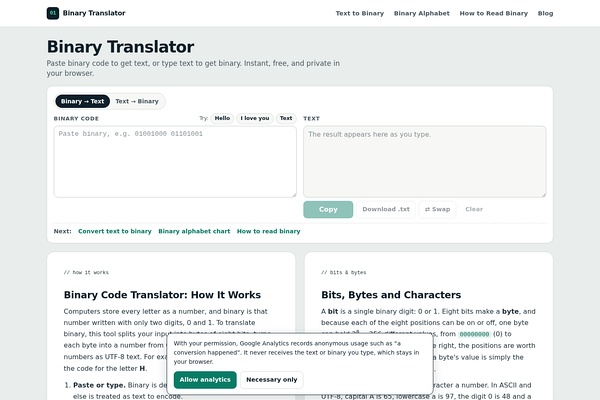
Task: Select the Binary → Text mode tab
Action: (83, 101)
